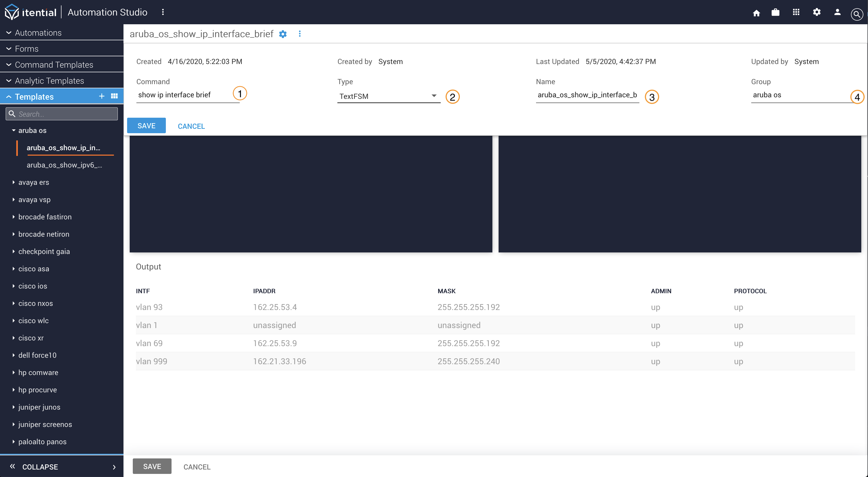Click the sidebar collapse double-arrow icon
The image size is (868, 477).
[12, 466]
